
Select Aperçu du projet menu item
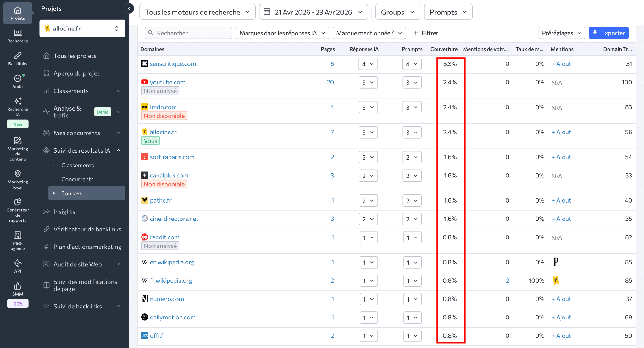point(76,73)
